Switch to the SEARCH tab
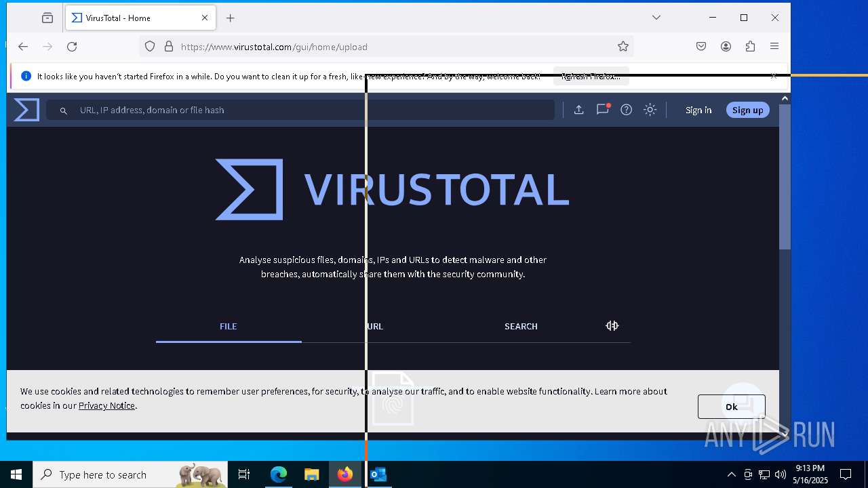Screen dimensions: 868x488 (x=521, y=327)
